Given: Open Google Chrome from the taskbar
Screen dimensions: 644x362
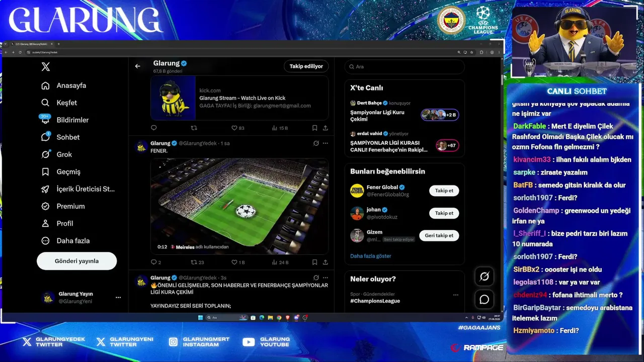Looking at the screenshot, I should point(279,318).
